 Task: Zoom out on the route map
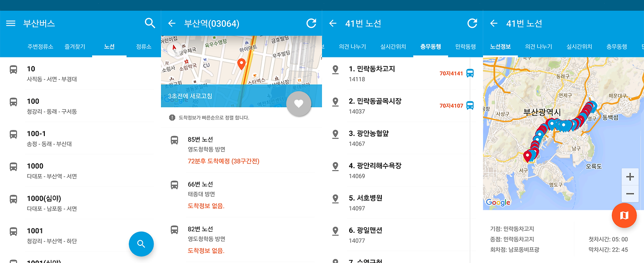pyautogui.click(x=630, y=193)
